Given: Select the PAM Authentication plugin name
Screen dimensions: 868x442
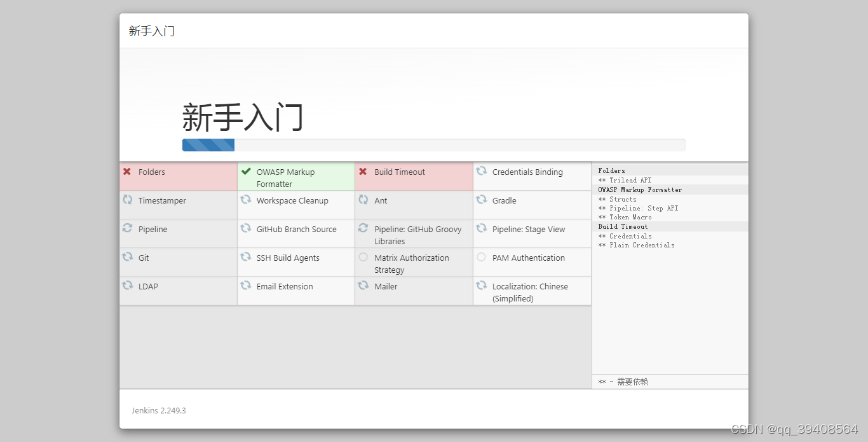Looking at the screenshot, I should point(529,258).
